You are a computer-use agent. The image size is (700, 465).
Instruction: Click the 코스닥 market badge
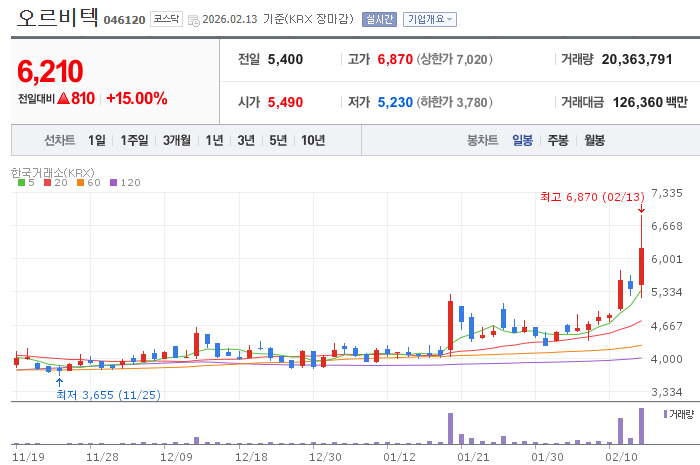coord(166,19)
